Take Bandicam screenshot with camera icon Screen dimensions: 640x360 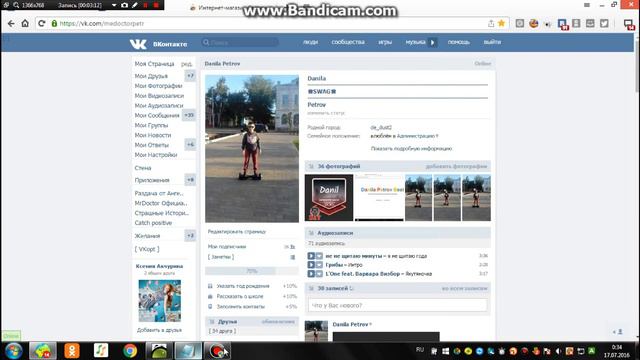pyautogui.click(x=124, y=5)
